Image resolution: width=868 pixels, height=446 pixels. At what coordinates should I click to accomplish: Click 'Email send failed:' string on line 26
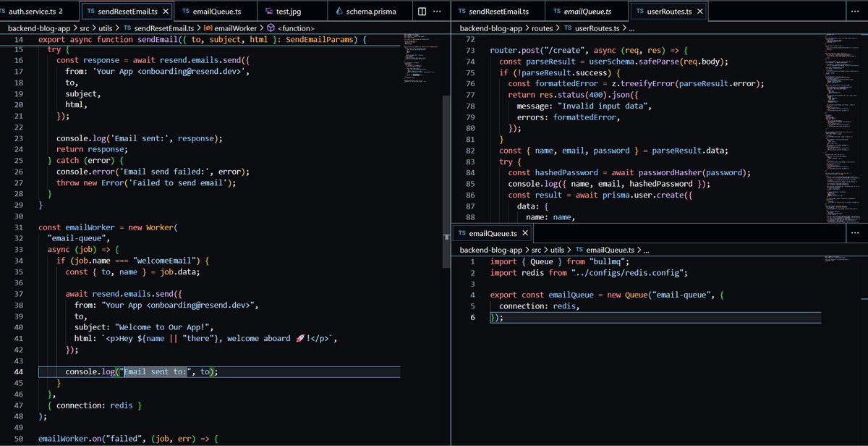pyautogui.click(x=165, y=172)
